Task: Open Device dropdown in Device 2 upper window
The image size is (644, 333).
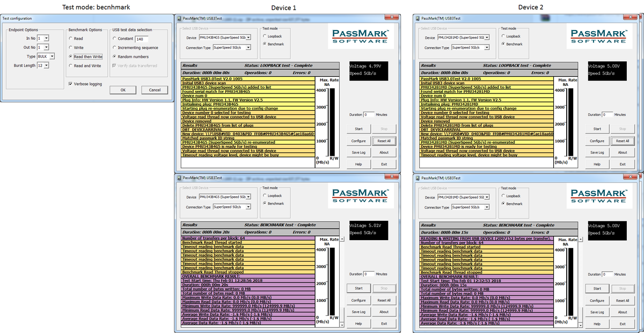Action: pyautogui.click(x=487, y=38)
